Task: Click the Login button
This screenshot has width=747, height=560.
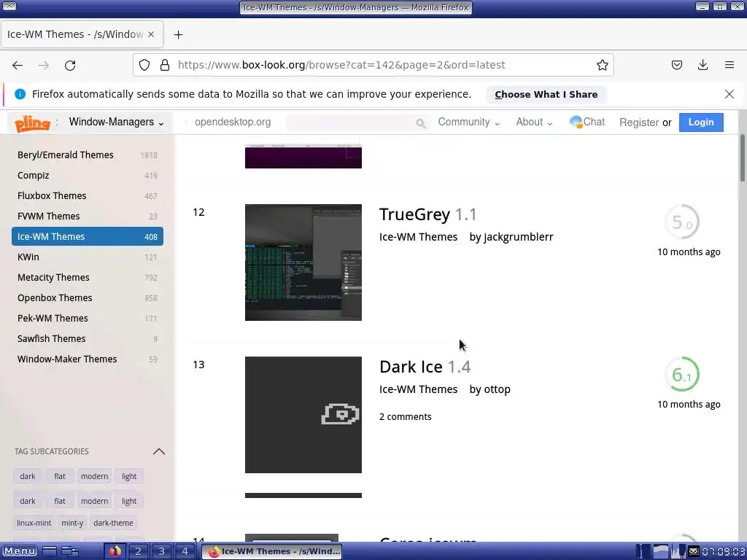Action: [701, 122]
